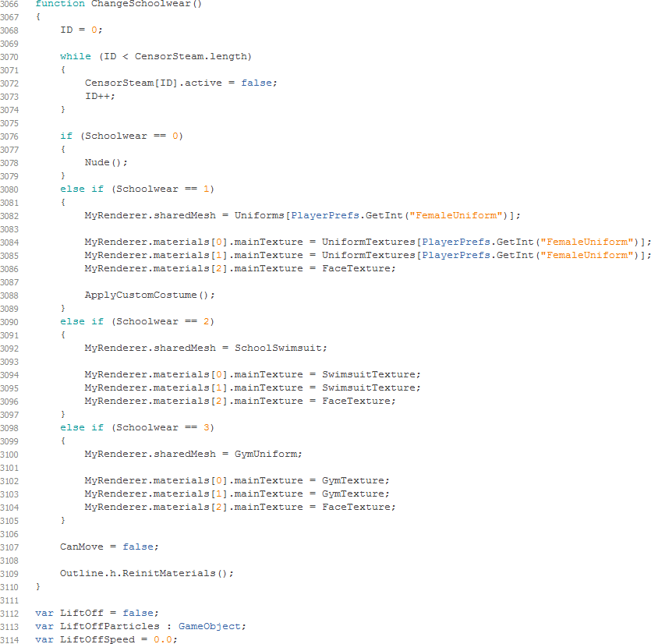Screen dimensions: 651x644
Task: Click the ID++ statement
Action: point(100,96)
